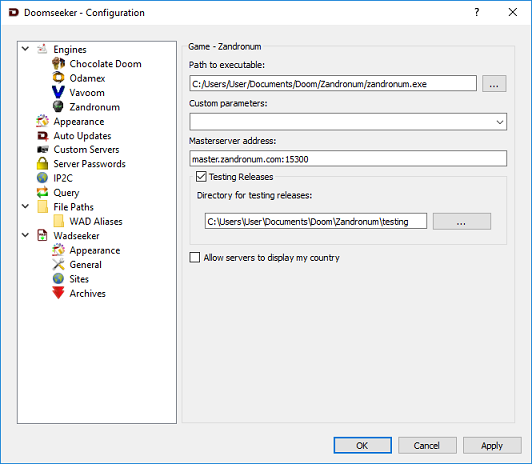Click the Auto Updates icon
532x464 pixels.
pyautogui.click(x=42, y=136)
